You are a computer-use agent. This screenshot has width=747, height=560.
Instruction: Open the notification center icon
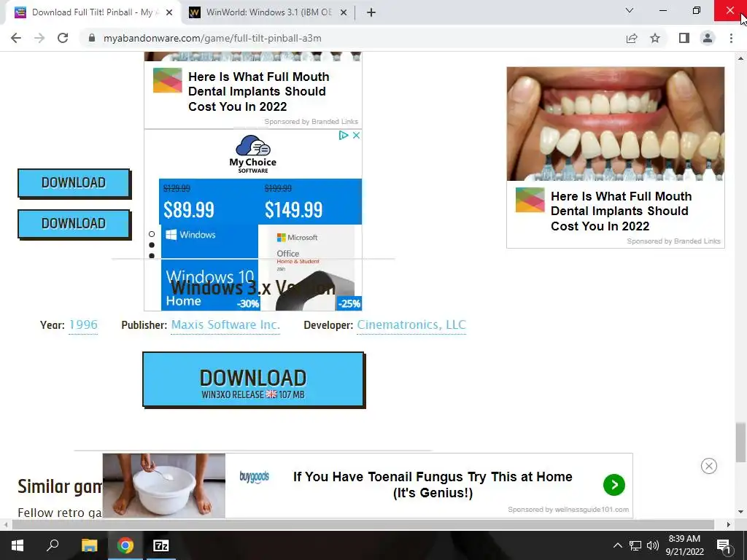(723, 545)
